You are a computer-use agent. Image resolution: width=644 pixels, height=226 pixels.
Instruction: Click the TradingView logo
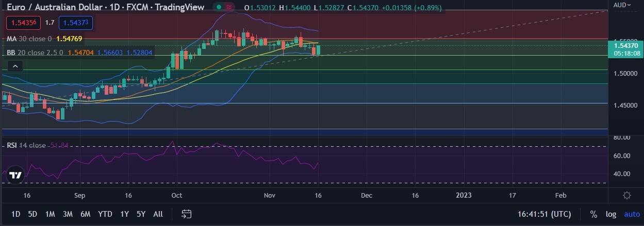15,175
